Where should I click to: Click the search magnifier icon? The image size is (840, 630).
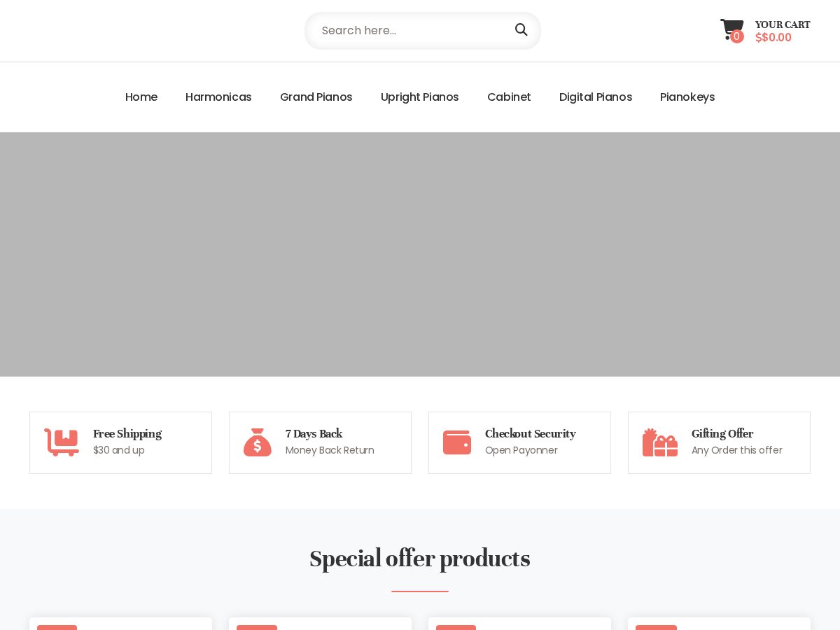click(x=521, y=29)
